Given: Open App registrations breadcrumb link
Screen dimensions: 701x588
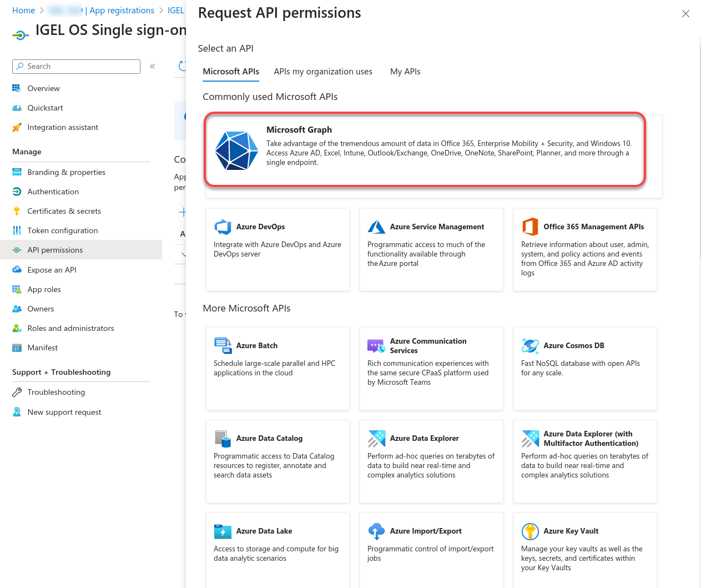Looking at the screenshot, I should coord(122,11).
